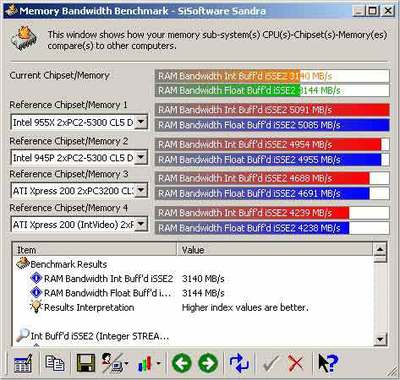
Task: Click the Reference Chipset/Memory 4 label
Action: [68, 208]
